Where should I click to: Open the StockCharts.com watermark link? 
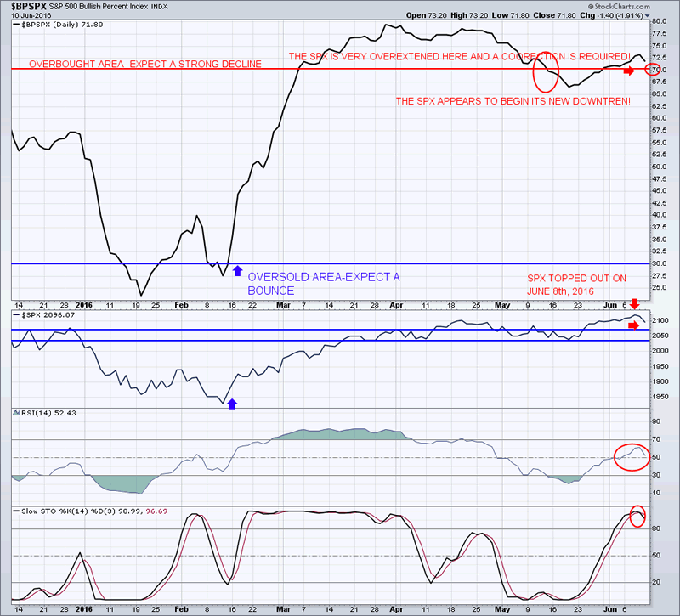click(642, 15)
